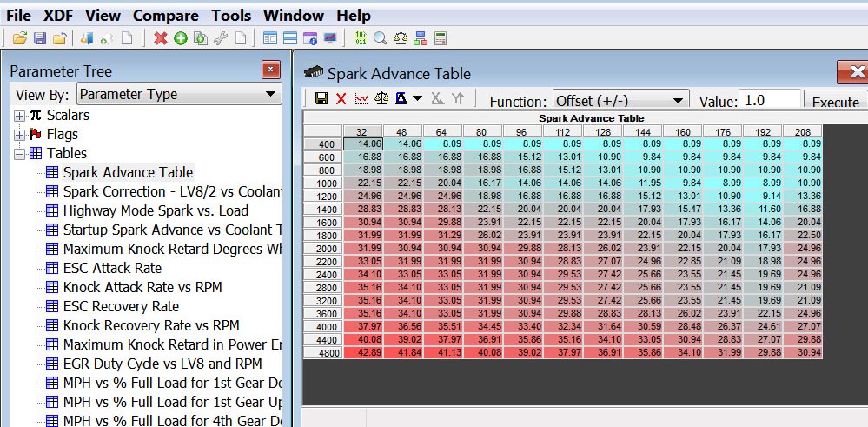
Task: Expand the Scalars tree node
Action: coord(19,116)
